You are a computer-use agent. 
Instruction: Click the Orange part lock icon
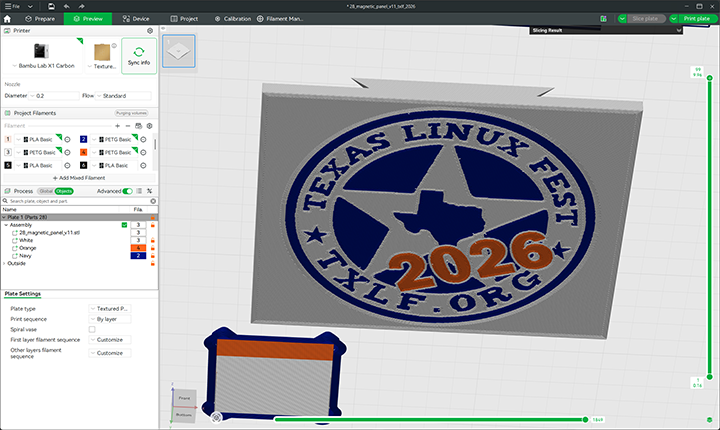click(152, 248)
